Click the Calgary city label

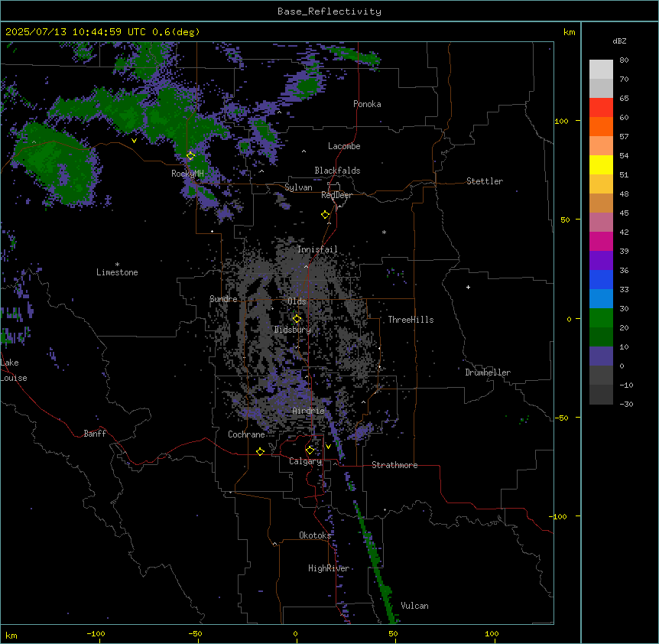pos(306,461)
